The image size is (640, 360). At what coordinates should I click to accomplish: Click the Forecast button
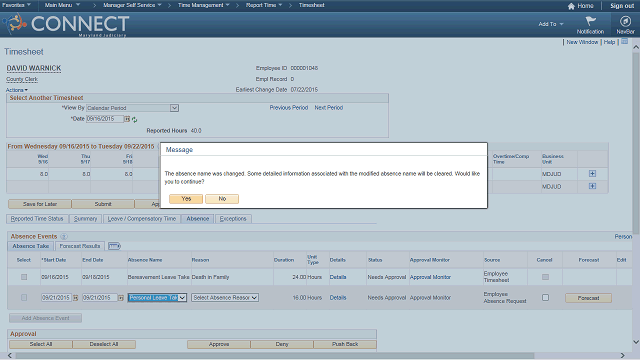click(588, 298)
